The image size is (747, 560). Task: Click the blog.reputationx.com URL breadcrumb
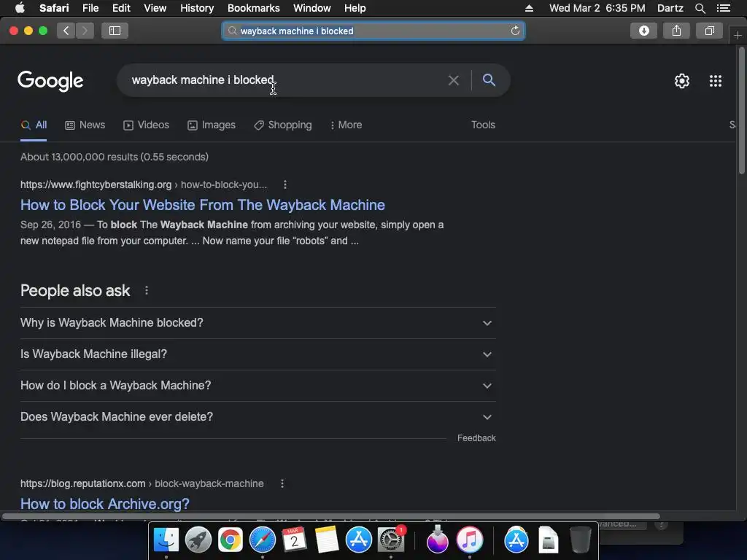pyautogui.click(x=142, y=484)
